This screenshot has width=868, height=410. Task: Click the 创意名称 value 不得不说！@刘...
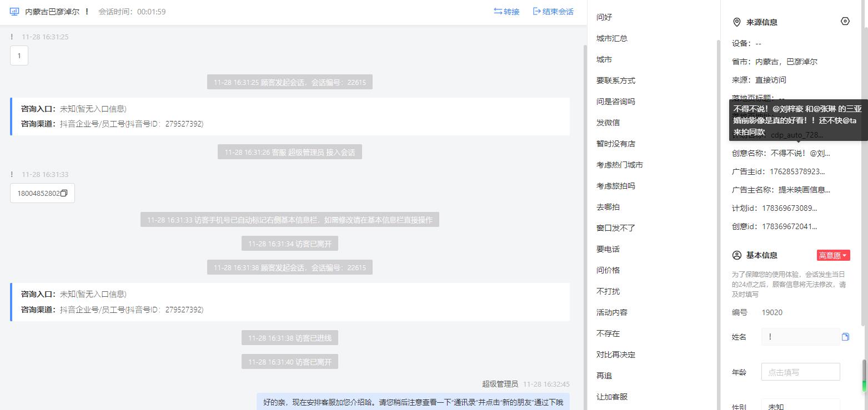tap(800, 153)
